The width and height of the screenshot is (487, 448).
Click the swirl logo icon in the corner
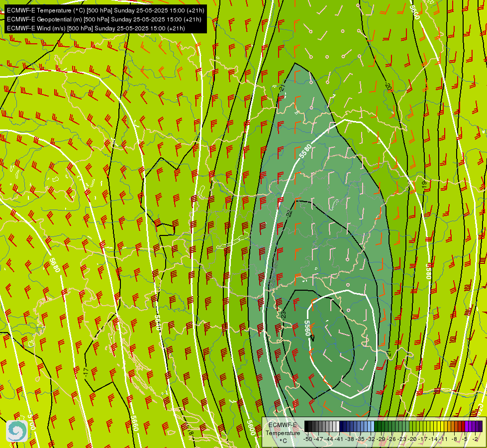[x=17, y=431]
